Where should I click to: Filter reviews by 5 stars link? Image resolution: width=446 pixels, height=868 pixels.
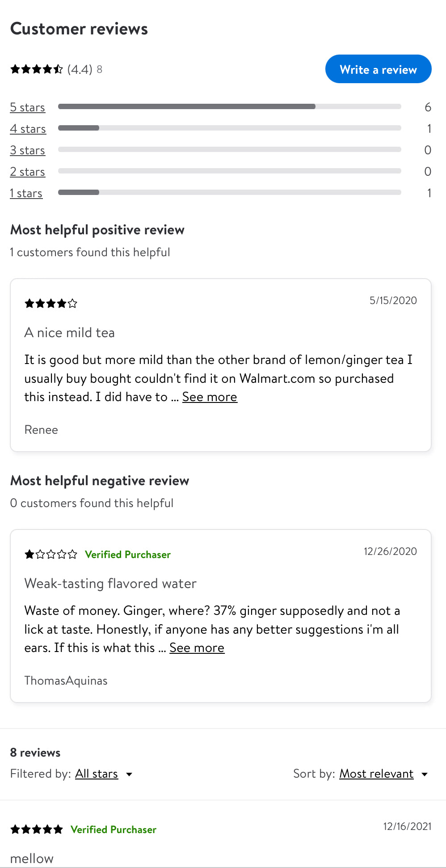(x=28, y=107)
